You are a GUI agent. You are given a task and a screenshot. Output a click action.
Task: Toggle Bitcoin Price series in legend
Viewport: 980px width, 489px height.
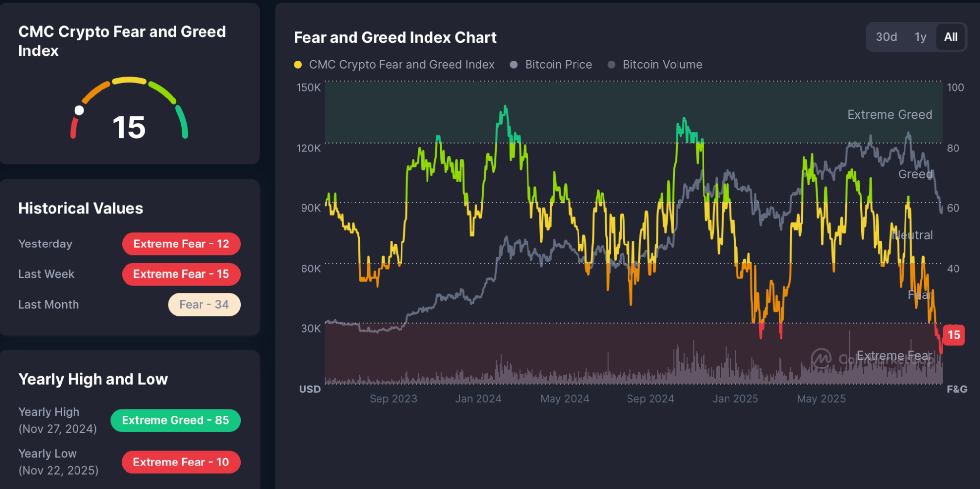click(558, 65)
